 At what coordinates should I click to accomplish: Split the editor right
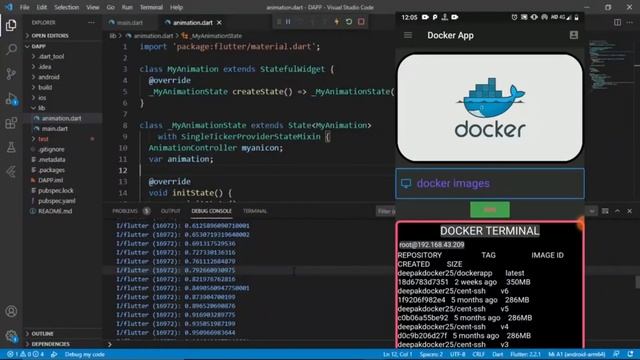(618, 22)
